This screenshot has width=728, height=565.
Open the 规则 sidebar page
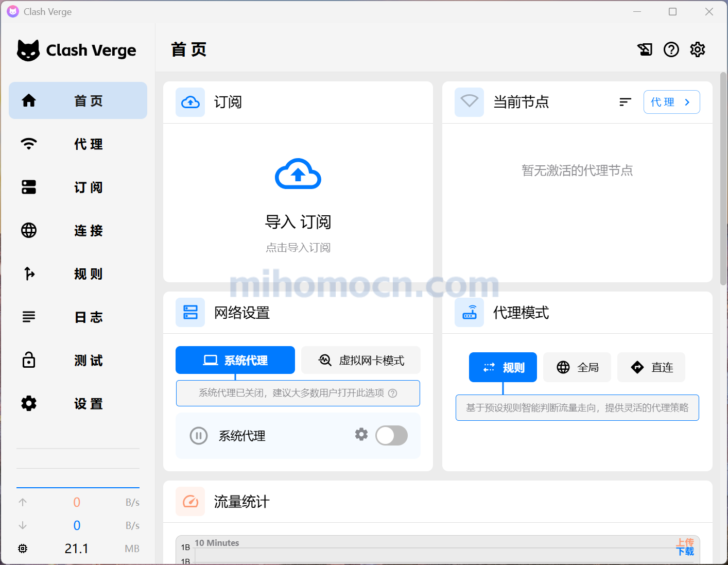[x=78, y=273]
